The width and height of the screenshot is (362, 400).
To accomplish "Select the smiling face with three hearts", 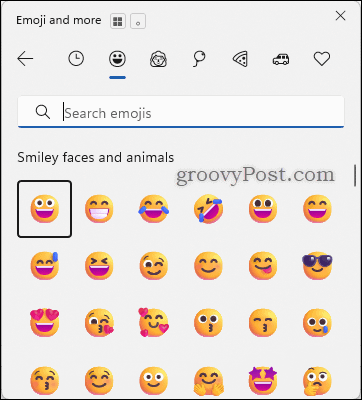I will point(154,322).
